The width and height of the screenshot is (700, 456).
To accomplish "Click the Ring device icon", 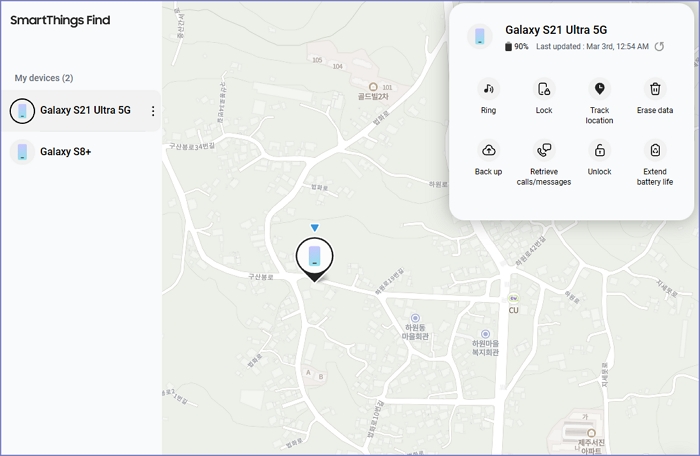I will pyautogui.click(x=488, y=89).
